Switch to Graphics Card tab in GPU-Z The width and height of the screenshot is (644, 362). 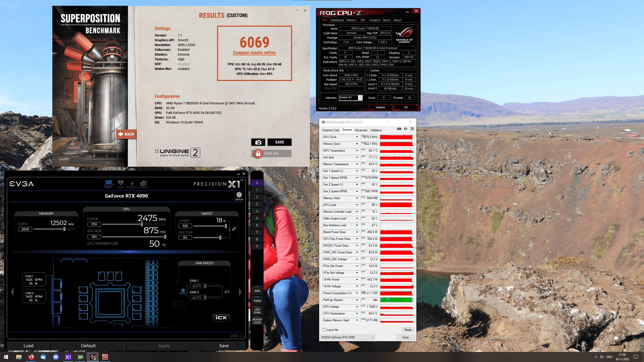(331, 130)
